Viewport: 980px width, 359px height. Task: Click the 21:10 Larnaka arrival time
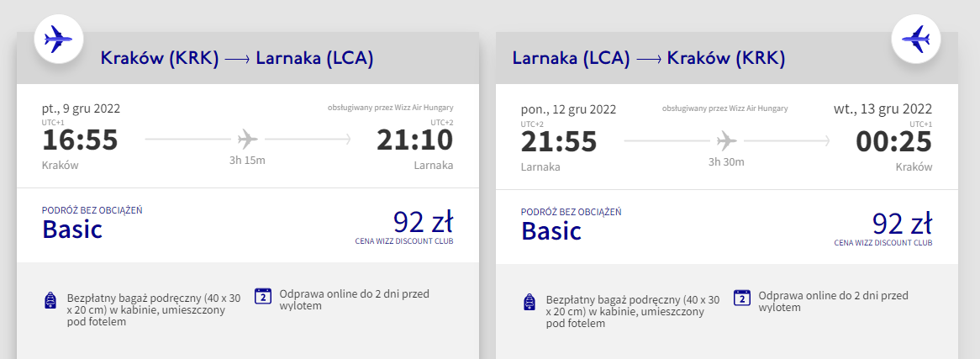pos(415,140)
